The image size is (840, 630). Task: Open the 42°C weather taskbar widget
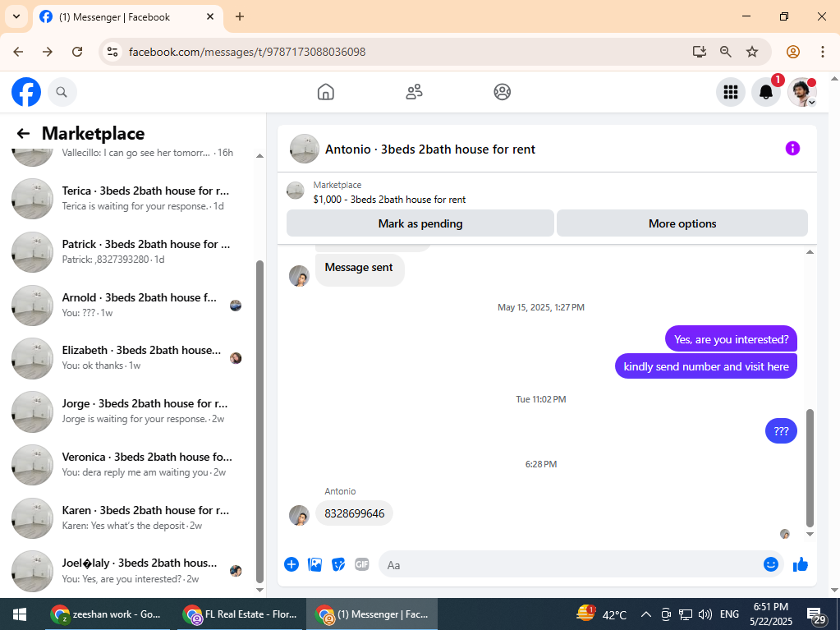point(602,614)
